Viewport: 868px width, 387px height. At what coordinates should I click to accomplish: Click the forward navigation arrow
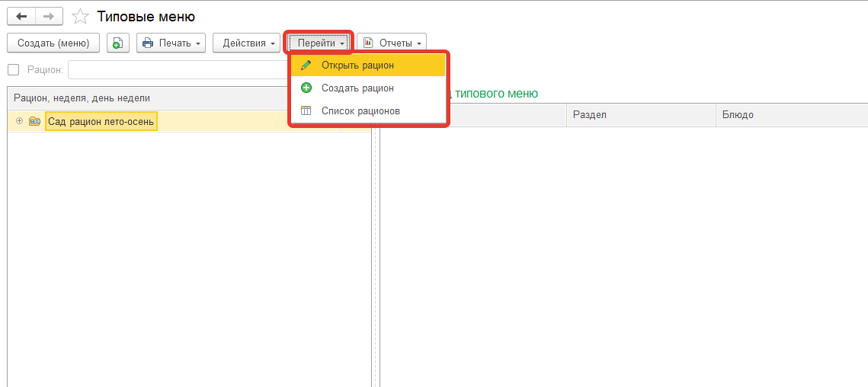pos(48,16)
